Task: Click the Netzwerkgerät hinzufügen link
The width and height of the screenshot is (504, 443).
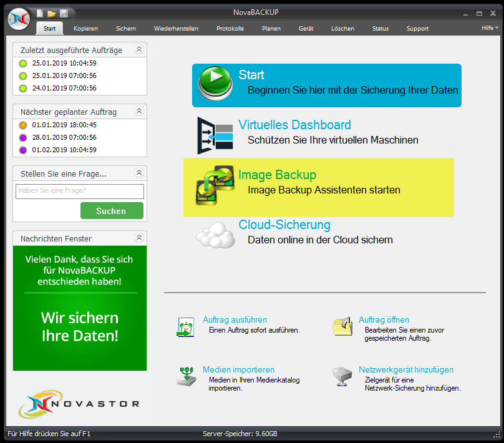Action: [x=406, y=369]
